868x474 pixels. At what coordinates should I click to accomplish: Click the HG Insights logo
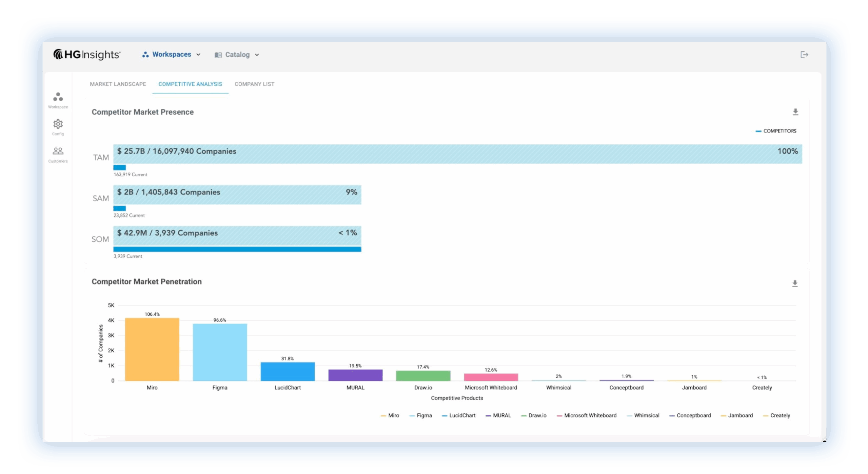click(x=87, y=54)
